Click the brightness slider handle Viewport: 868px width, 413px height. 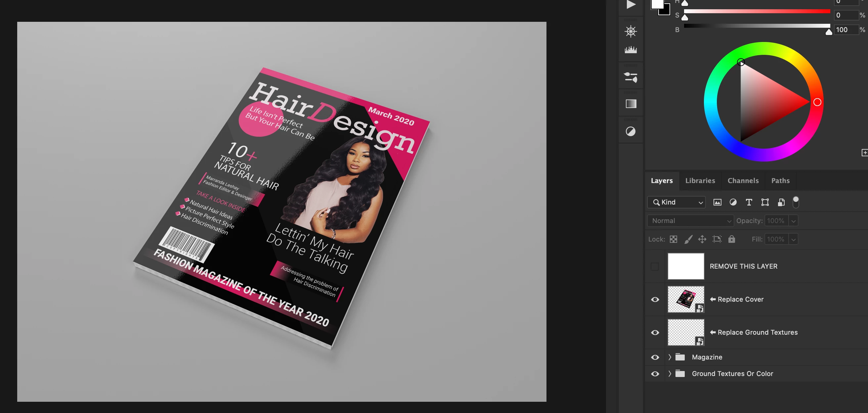(x=829, y=32)
